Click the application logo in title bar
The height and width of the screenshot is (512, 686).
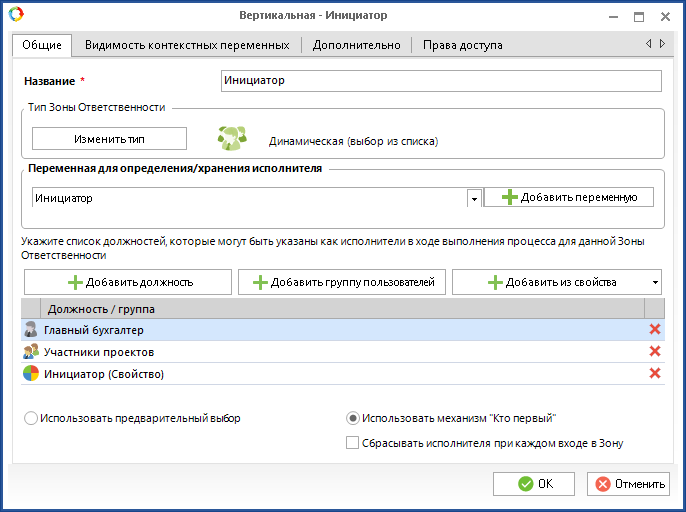click(x=16, y=14)
